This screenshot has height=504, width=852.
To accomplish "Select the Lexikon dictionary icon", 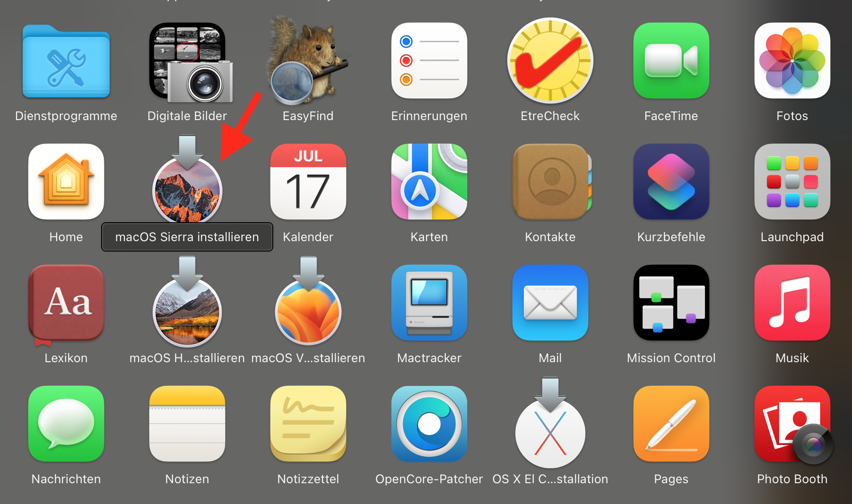I will point(66,304).
